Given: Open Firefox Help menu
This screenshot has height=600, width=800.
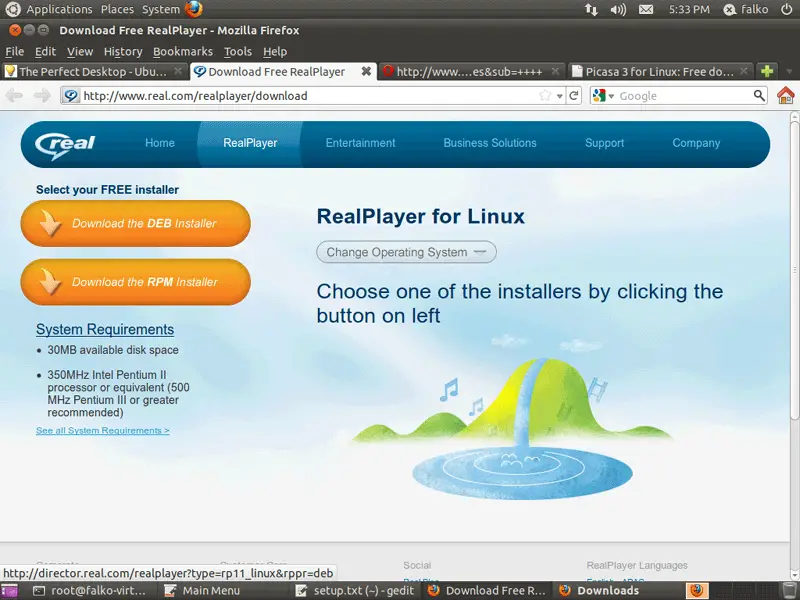Looking at the screenshot, I should 275,52.
